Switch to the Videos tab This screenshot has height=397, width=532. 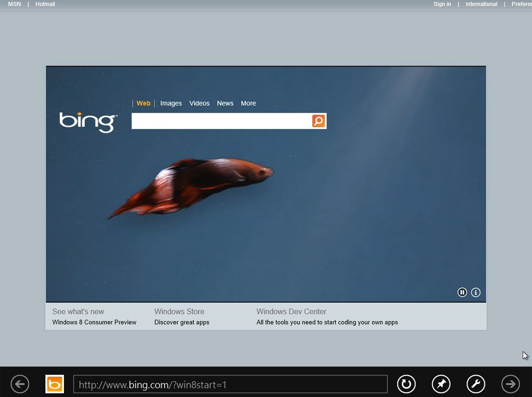coord(199,103)
